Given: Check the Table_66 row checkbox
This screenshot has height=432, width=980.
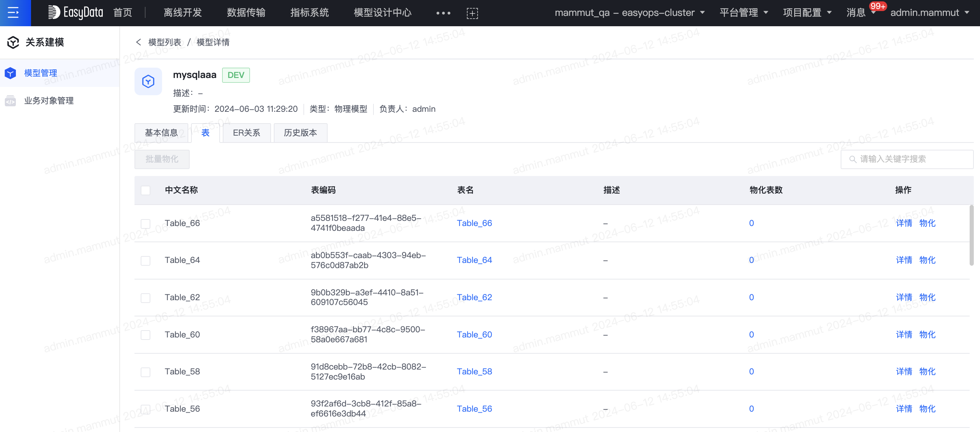Looking at the screenshot, I should [145, 224].
